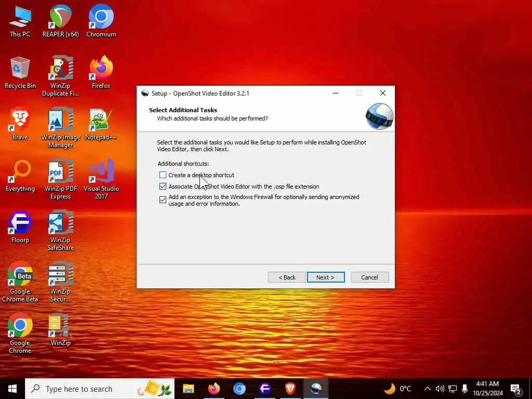
Task: Select the Google Chrome Beta shortcut
Action: pyautogui.click(x=20, y=282)
